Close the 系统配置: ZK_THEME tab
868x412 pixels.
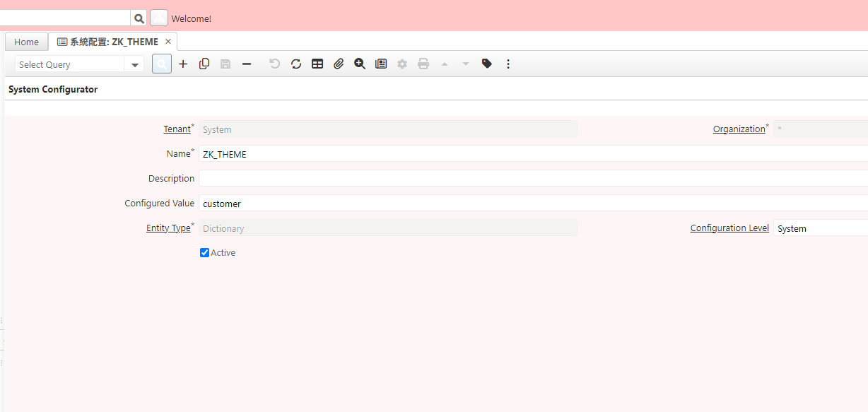coord(168,42)
